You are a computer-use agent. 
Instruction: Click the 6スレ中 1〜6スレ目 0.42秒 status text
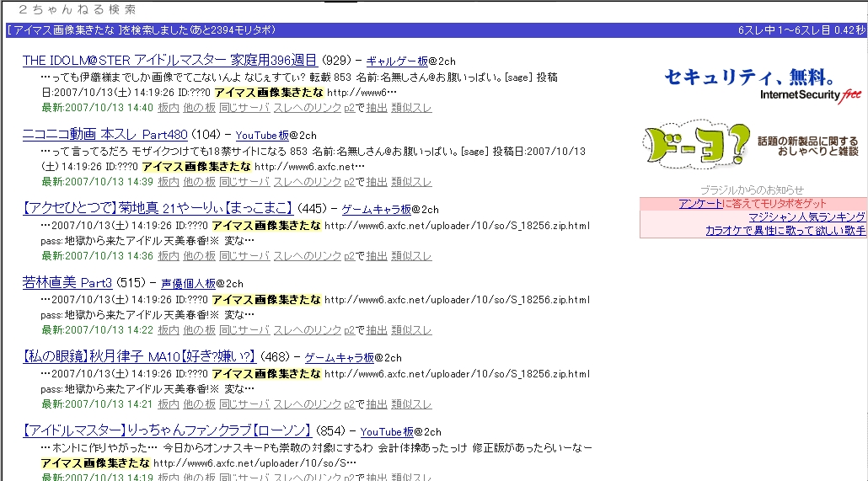point(801,30)
